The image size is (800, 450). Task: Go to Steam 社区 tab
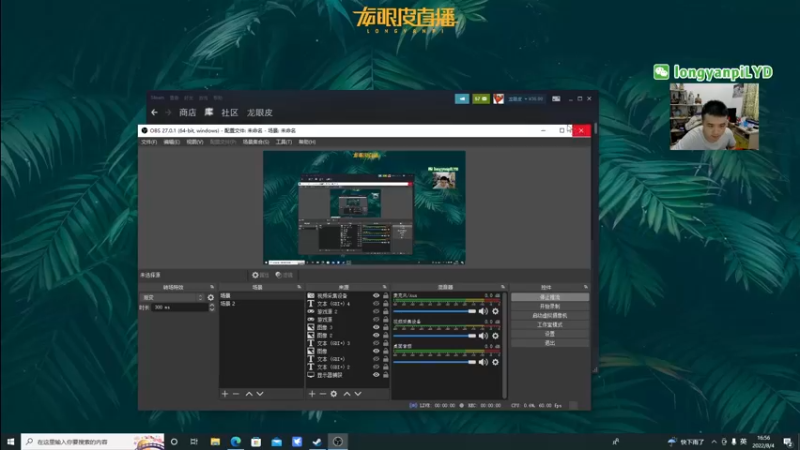pyautogui.click(x=230, y=112)
